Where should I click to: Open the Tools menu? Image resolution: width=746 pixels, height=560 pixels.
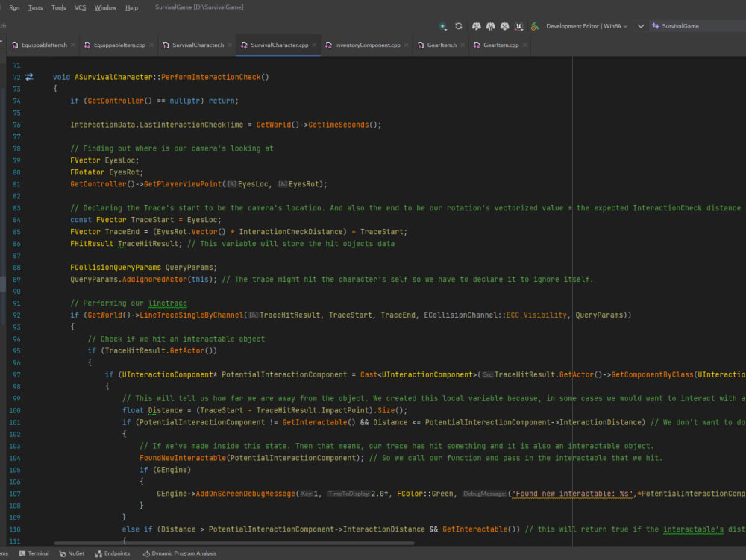click(58, 7)
